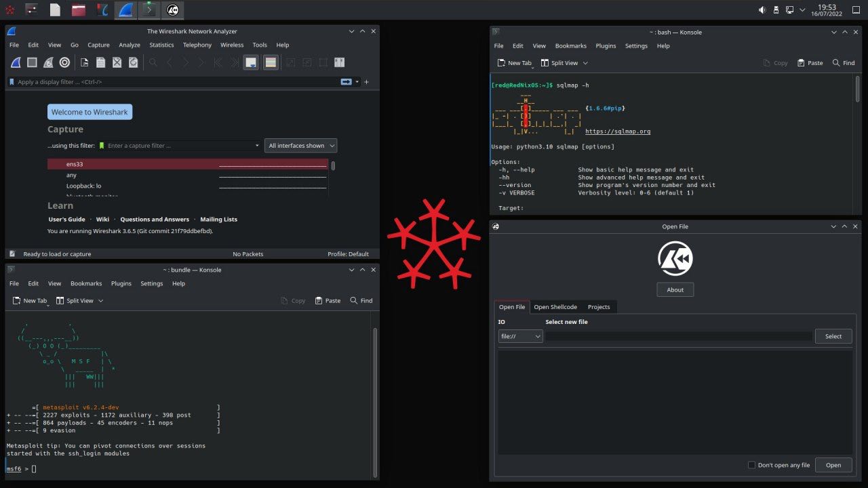Add a display filter button with plus
Image resolution: width=868 pixels, height=488 pixels.
click(x=367, y=82)
